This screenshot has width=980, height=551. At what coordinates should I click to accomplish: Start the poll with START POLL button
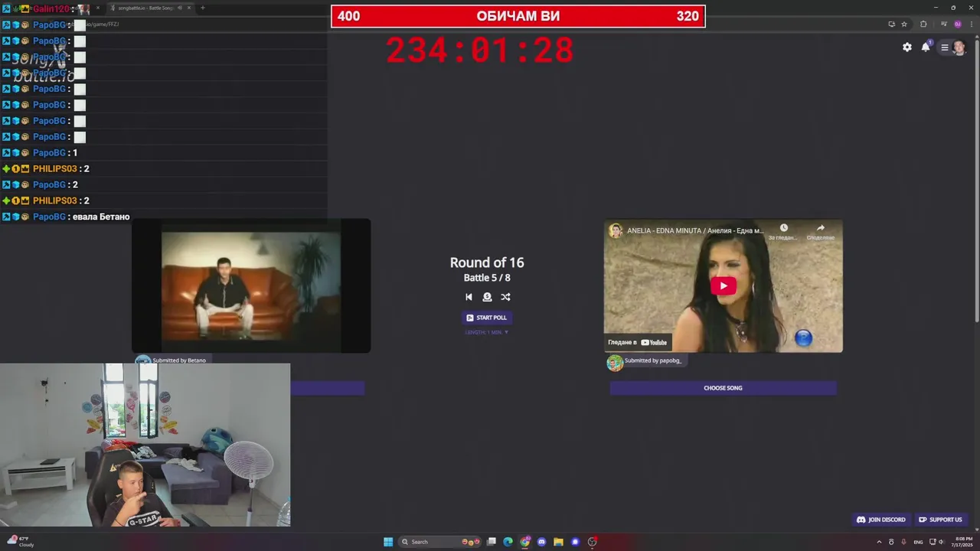pyautogui.click(x=487, y=318)
